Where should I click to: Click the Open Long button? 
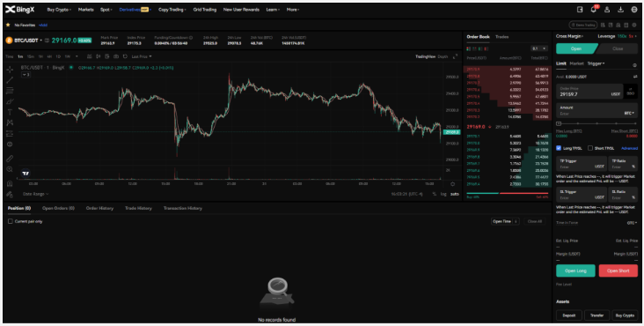click(575, 270)
